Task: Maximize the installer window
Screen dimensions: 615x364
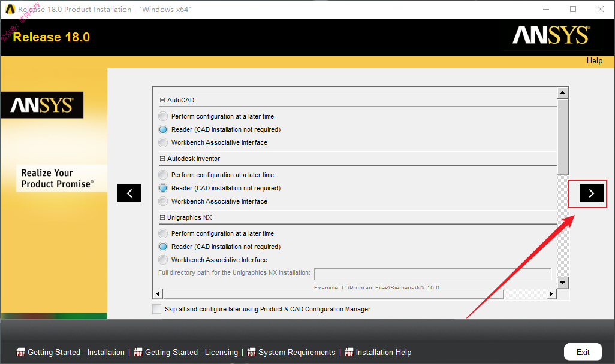Action: tap(573, 9)
